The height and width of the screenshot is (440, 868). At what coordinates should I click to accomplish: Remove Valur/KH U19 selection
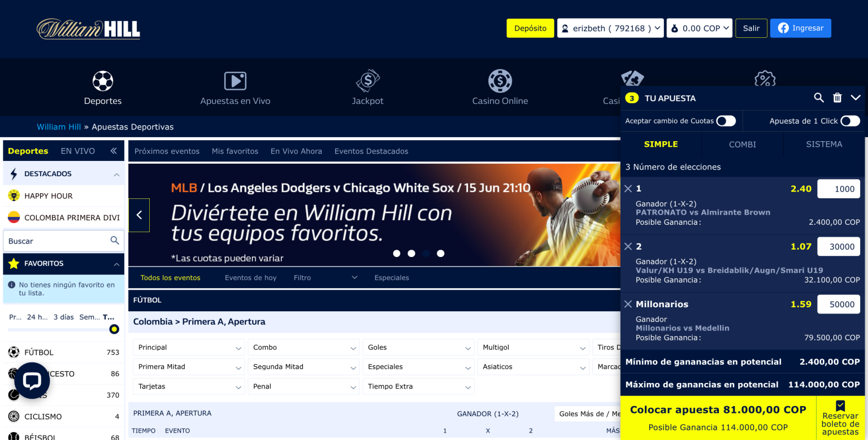pyautogui.click(x=628, y=246)
